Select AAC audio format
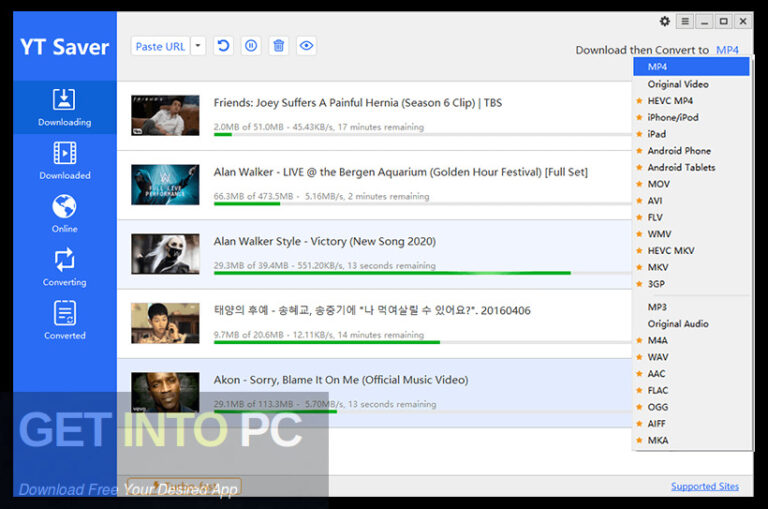Screen dimensions: 768x509 pos(691,373)
